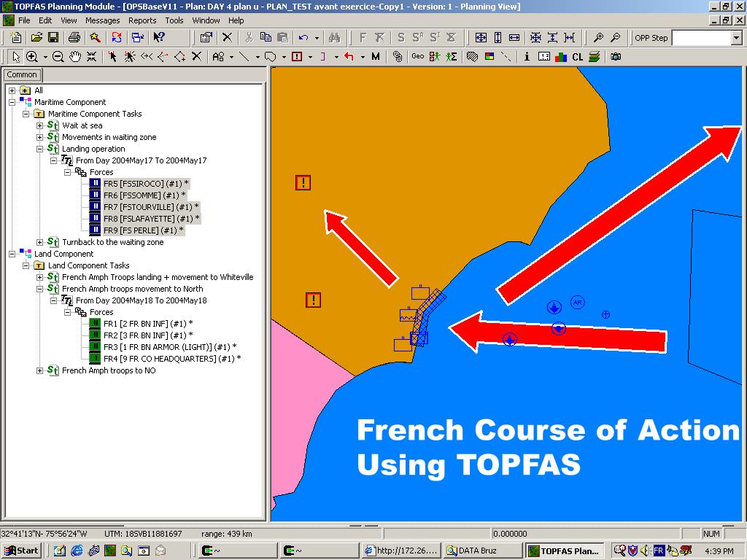
Task: Open the Edit menu
Action: (x=45, y=20)
